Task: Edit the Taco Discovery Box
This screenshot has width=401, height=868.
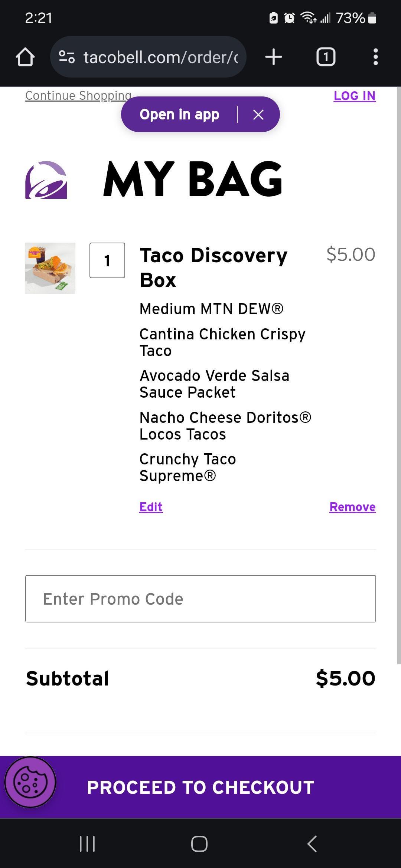Action: pos(151,507)
